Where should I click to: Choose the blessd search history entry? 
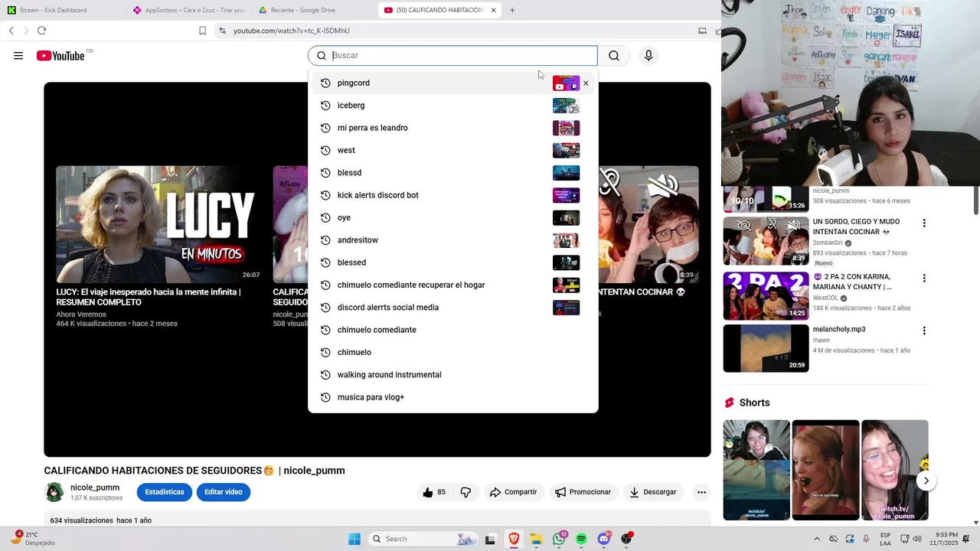(x=452, y=173)
